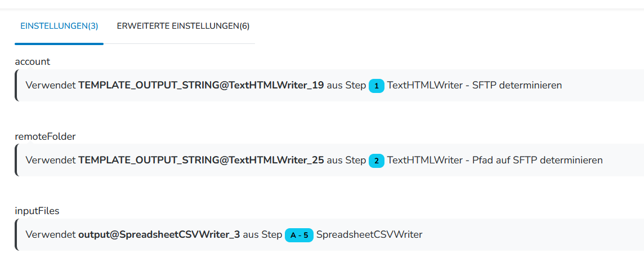This screenshot has width=644, height=262.
Task: Select TEMPLATE_OUTPUT_STRING@TextHTMLWriter_25 reference
Action: pos(201,160)
